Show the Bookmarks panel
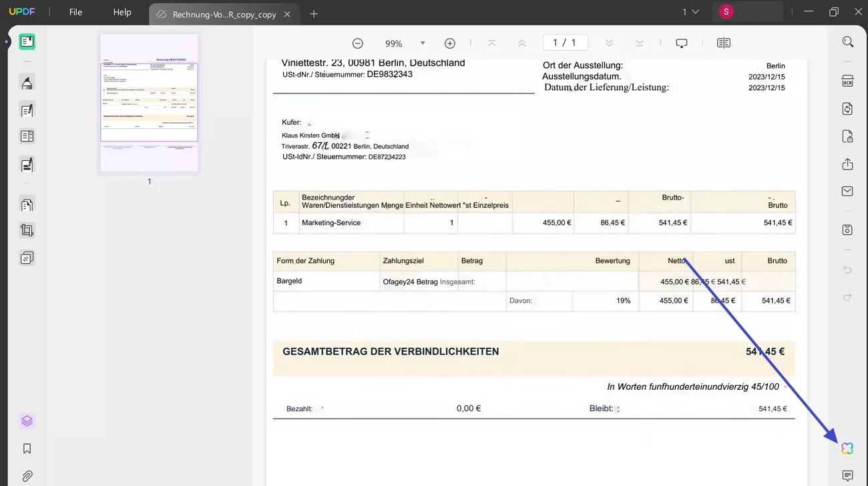This screenshot has width=868, height=486. click(x=27, y=448)
